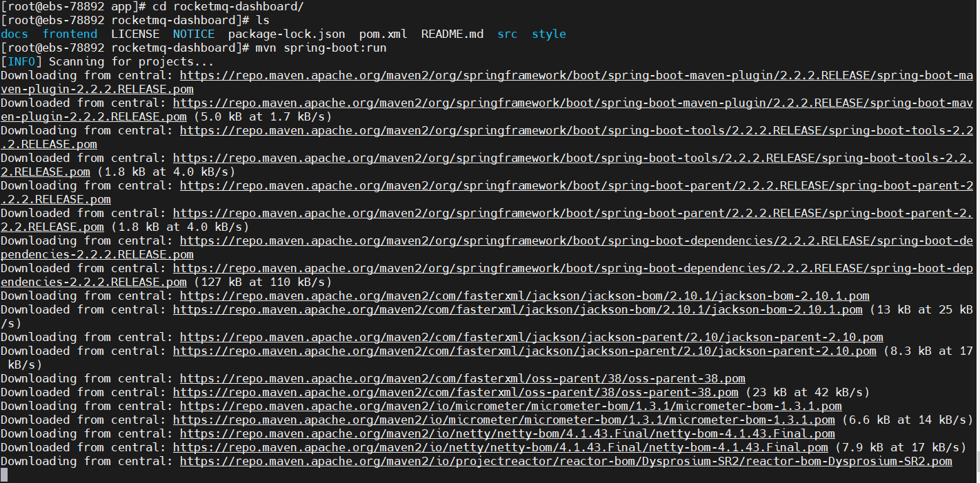This screenshot has width=980, height=483.
Task: Click the '[root@ebs-78892 app]#' prompt
Action: pyautogui.click(x=73, y=6)
